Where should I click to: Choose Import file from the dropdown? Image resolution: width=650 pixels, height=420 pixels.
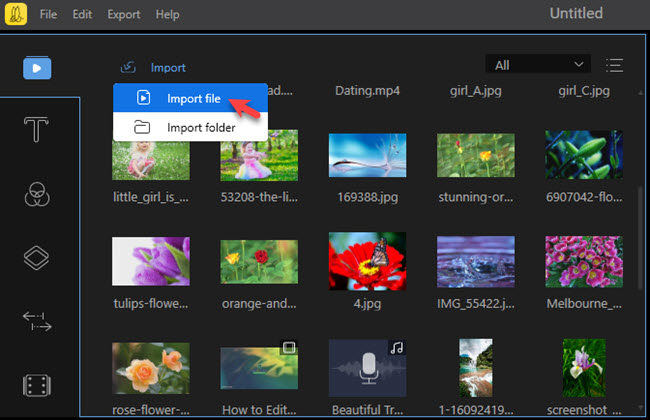coord(190,98)
